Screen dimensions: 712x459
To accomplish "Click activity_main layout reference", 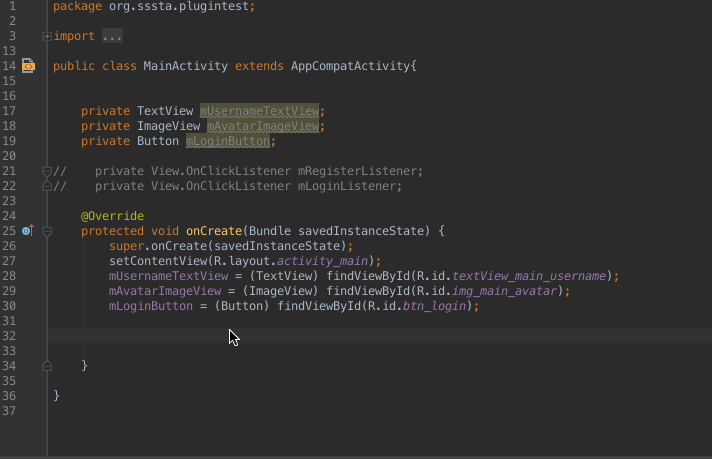I will [x=322, y=261].
